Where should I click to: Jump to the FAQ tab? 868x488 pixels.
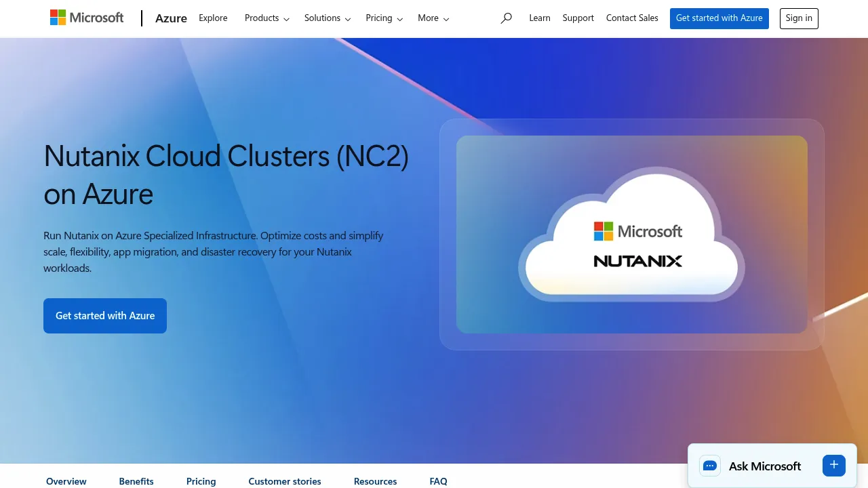pos(439,481)
